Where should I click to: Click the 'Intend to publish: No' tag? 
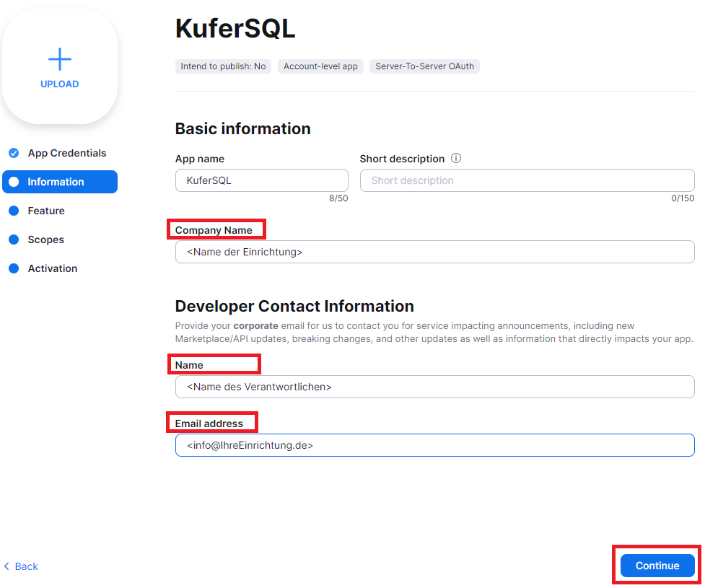pos(223,66)
